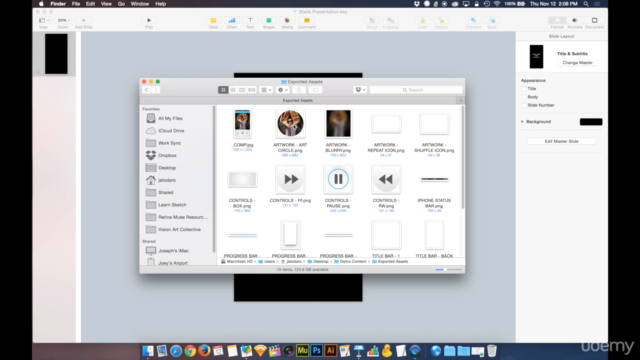Open the Shape tool in Keynote toolbar
This screenshot has height=360, width=640.
(269, 23)
